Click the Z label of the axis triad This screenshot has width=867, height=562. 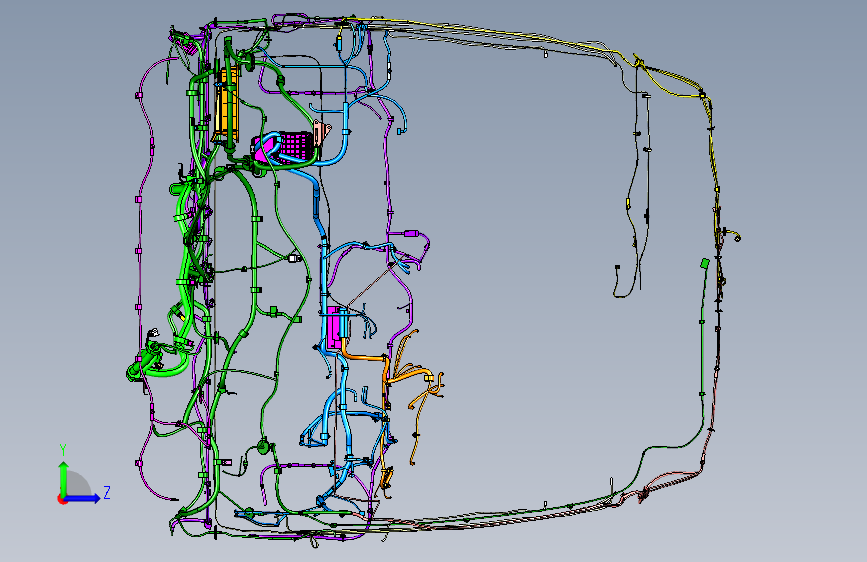tap(107, 492)
